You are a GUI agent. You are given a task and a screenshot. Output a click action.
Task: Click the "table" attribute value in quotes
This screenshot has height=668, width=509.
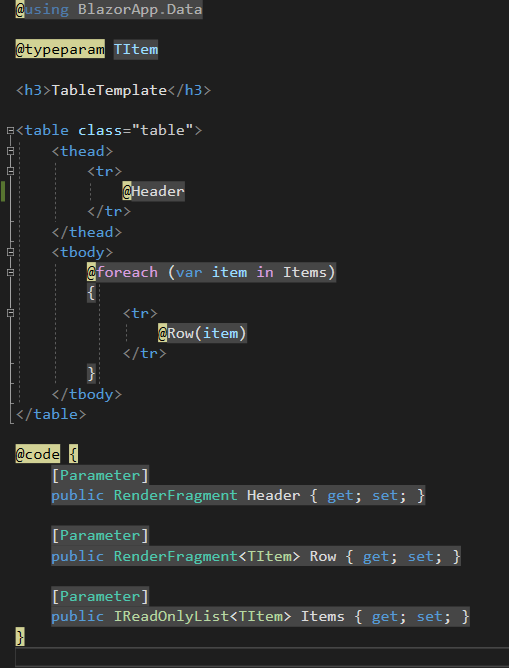click(x=162, y=130)
